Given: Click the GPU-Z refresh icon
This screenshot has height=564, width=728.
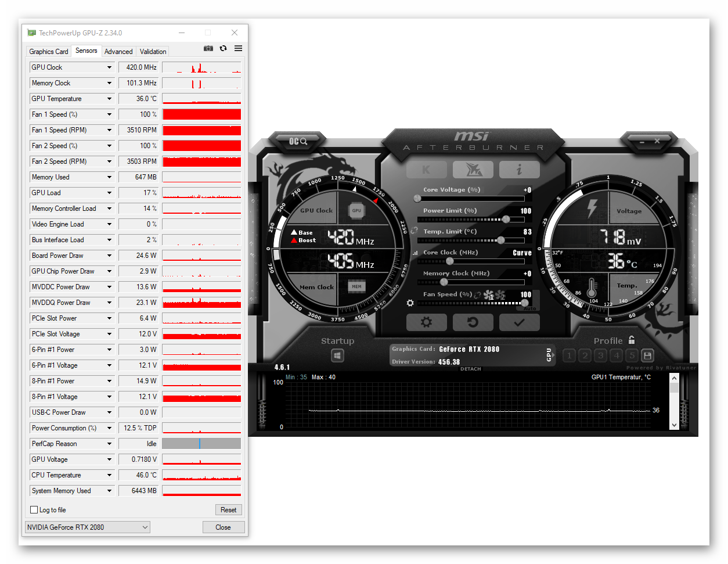Looking at the screenshot, I should pyautogui.click(x=223, y=48).
